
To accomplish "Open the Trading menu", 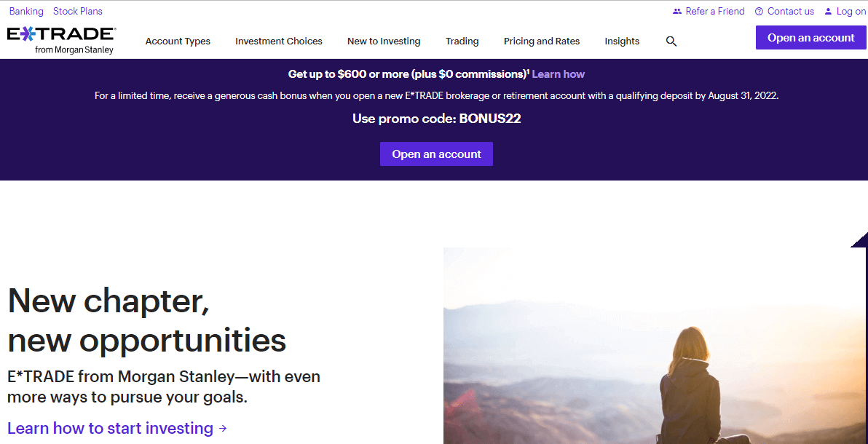I will tap(462, 41).
